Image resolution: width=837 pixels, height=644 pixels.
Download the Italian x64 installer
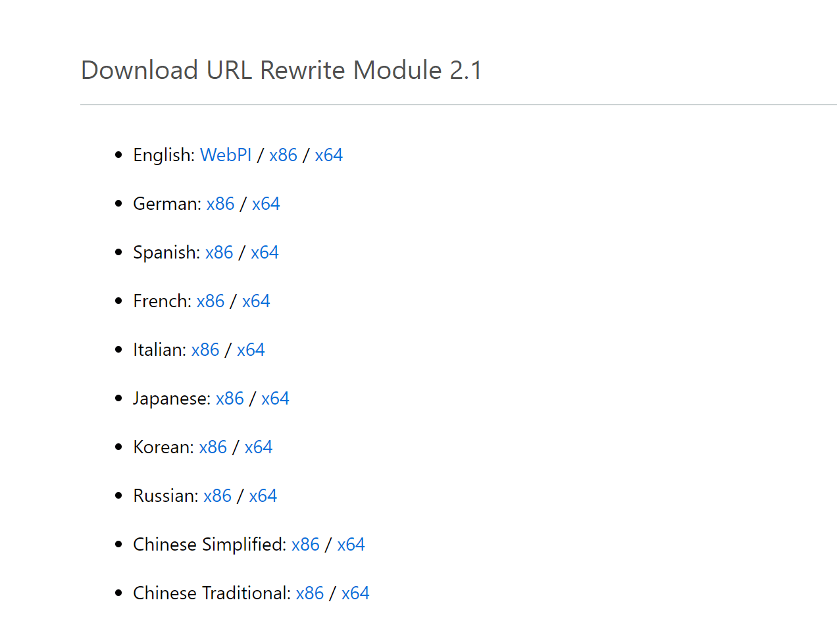(x=251, y=350)
